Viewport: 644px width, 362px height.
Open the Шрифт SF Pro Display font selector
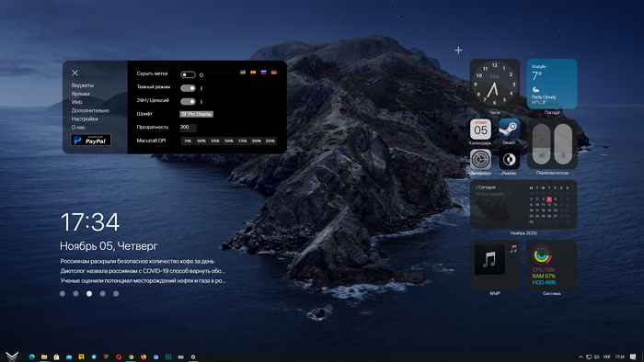(196, 114)
